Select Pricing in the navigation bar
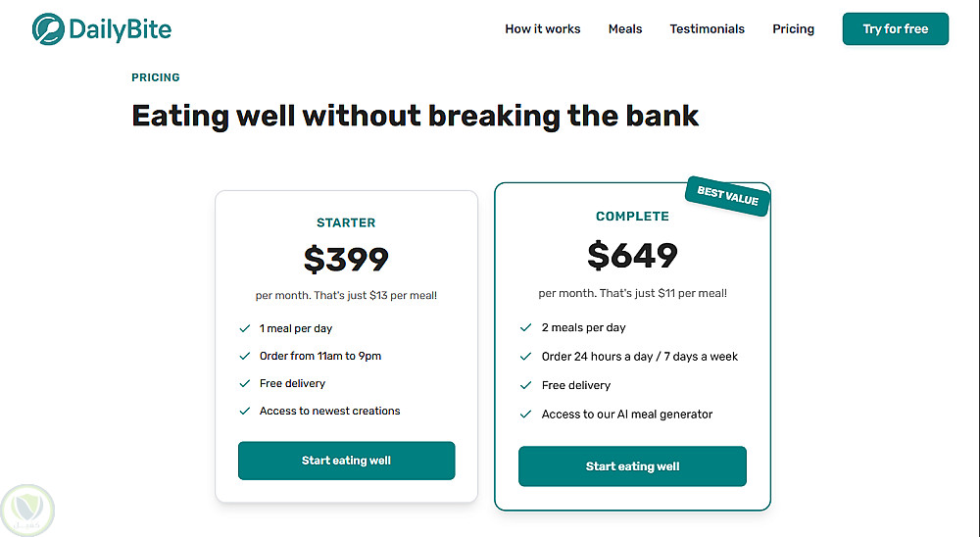The width and height of the screenshot is (980, 537). (x=793, y=29)
